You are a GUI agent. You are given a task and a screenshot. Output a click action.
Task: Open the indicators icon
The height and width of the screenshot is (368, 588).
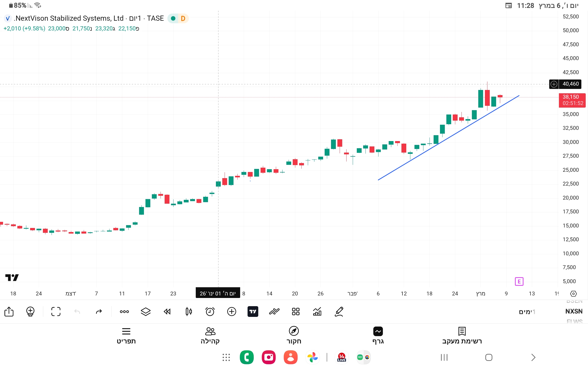pyautogui.click(x=274, y=312)
